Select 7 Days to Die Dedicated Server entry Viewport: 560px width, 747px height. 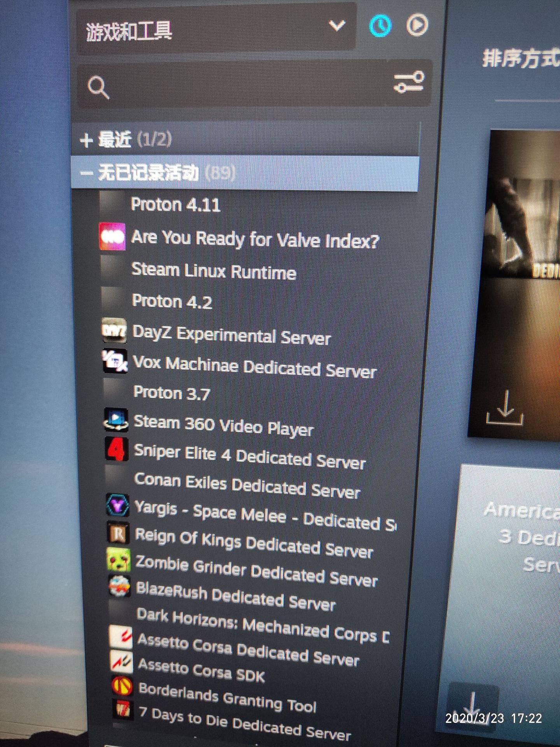245,724
